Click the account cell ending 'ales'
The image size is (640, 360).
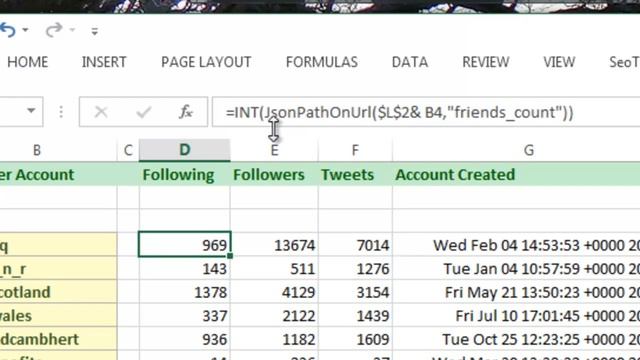pyautogui.click(x=58, y=316)
